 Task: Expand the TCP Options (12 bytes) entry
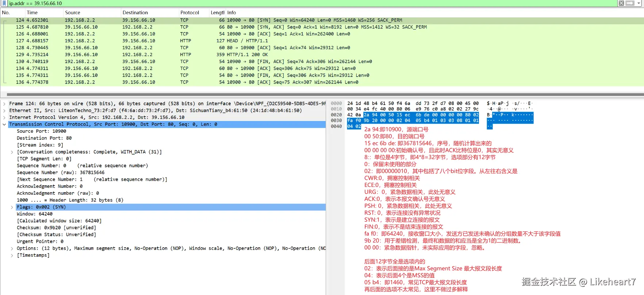(x=12, y=248)
